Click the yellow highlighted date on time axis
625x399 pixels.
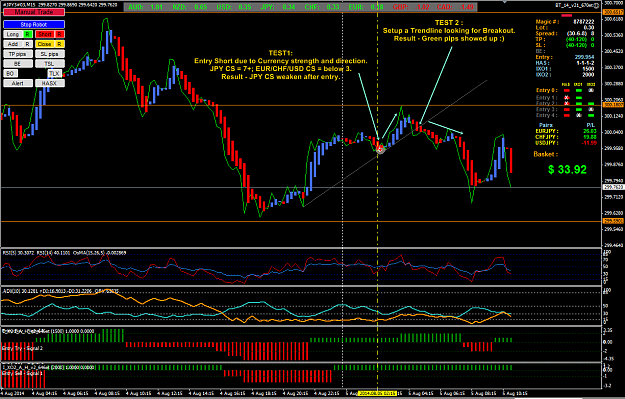pyautogui.click(x=377, y=393)
